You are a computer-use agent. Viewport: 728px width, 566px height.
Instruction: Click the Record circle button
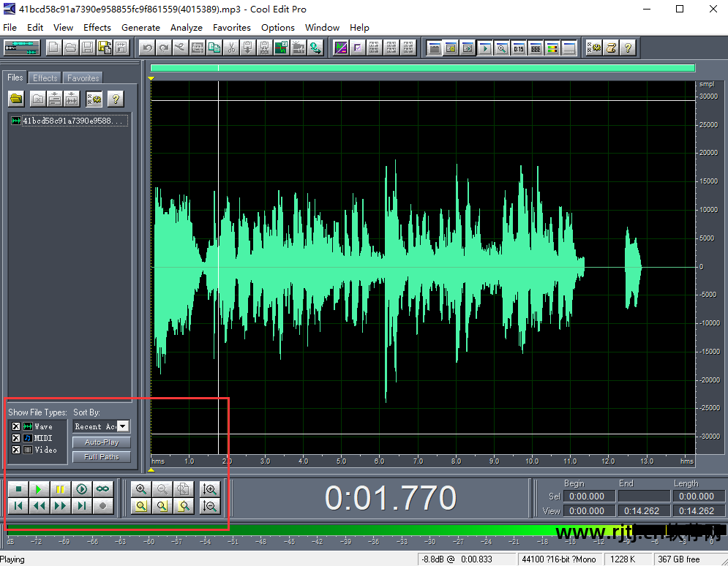pos(102,506)
